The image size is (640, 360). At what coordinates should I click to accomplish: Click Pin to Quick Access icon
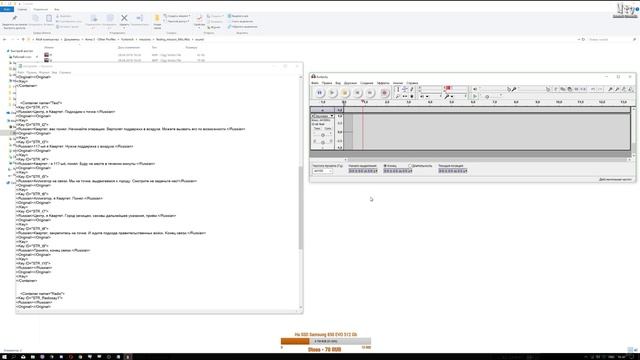(x=14, y=18)
